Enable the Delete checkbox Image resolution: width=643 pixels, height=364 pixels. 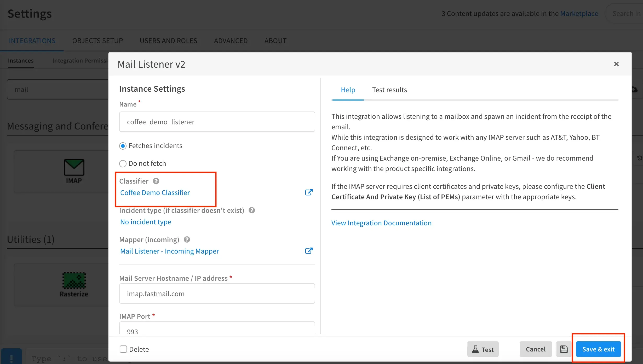[x=123, y=349]
